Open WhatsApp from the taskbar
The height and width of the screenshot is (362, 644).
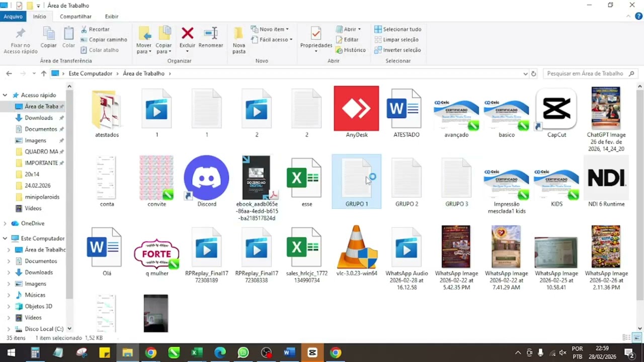[243, 353]
